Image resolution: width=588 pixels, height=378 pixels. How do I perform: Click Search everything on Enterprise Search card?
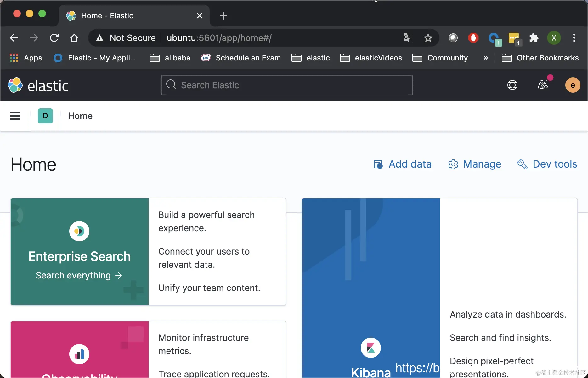(x=79, y=276)
